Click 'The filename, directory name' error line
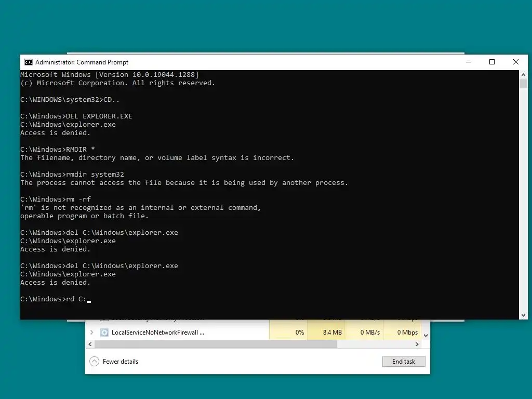This screenshot has height=399, width=532. click(157, 158)
